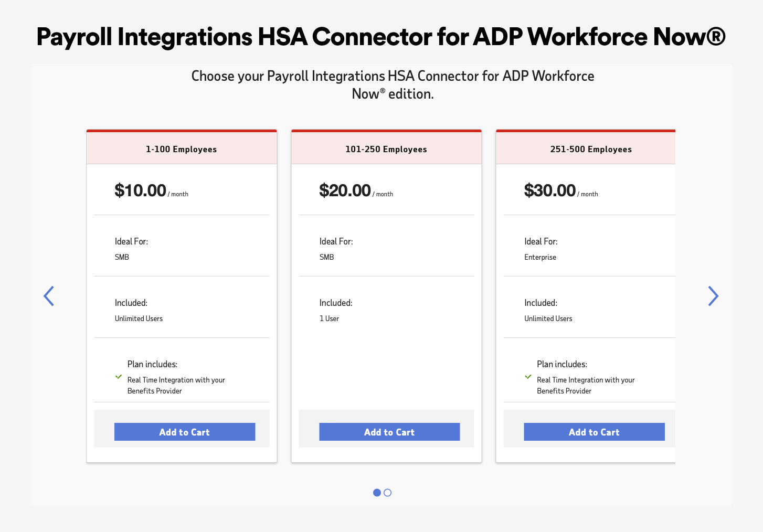Open additional editions using the right chevron
Screen dimensions: 763x532
tap(714, 296)
